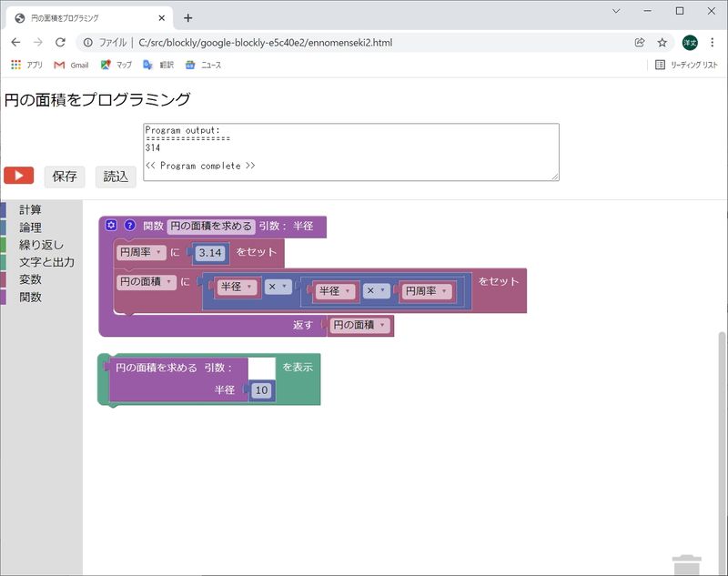The width and height of the screenshot is (728, 576).
Task: Select the 計算 category in toolbox
Action: click(30, 210)
